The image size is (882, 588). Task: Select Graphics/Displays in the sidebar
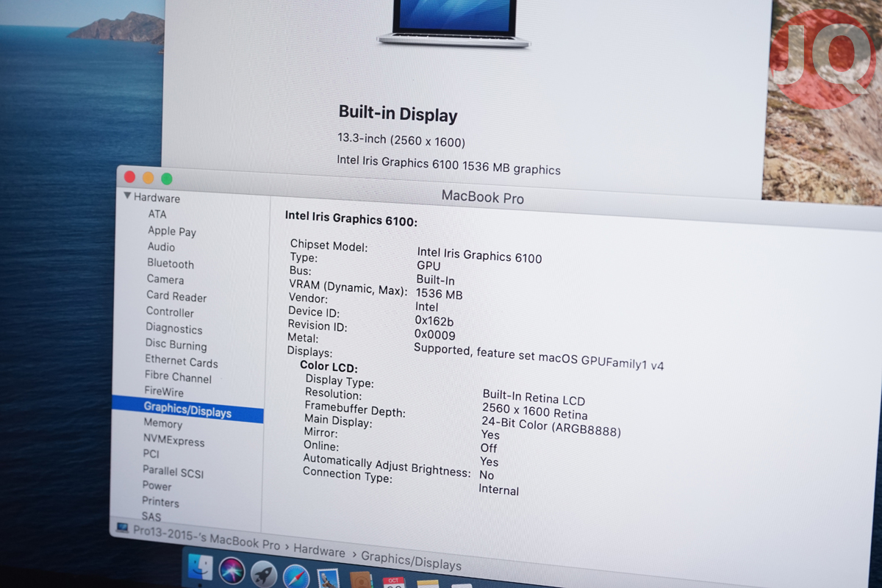[187, 409]
